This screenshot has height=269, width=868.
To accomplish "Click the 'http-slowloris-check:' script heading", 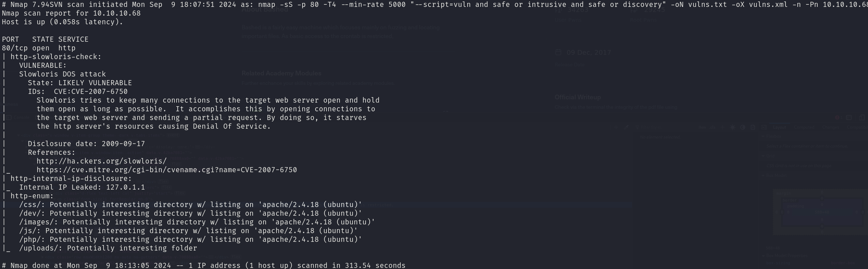I will click(56, 57).
